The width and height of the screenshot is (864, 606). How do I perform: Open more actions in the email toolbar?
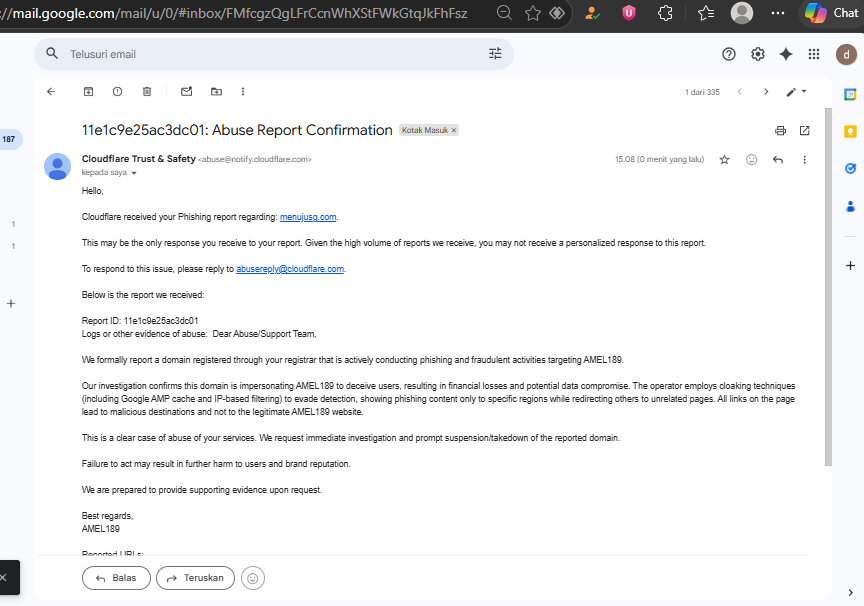point(243,91)
